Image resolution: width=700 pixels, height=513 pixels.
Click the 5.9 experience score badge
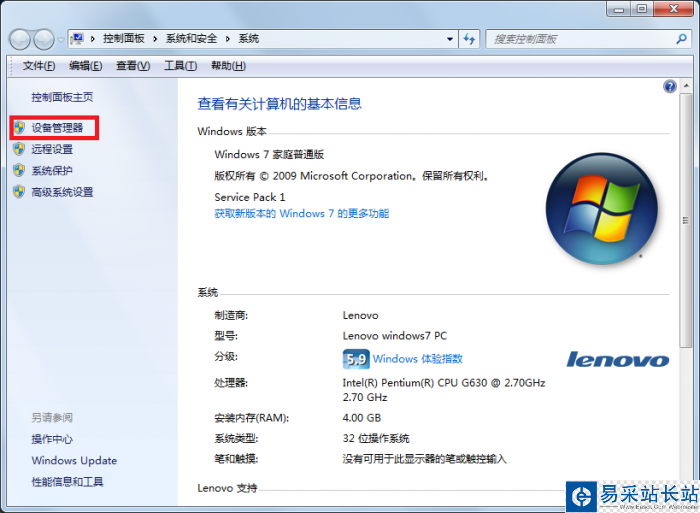pyautogui.click(x=356, y=359)
